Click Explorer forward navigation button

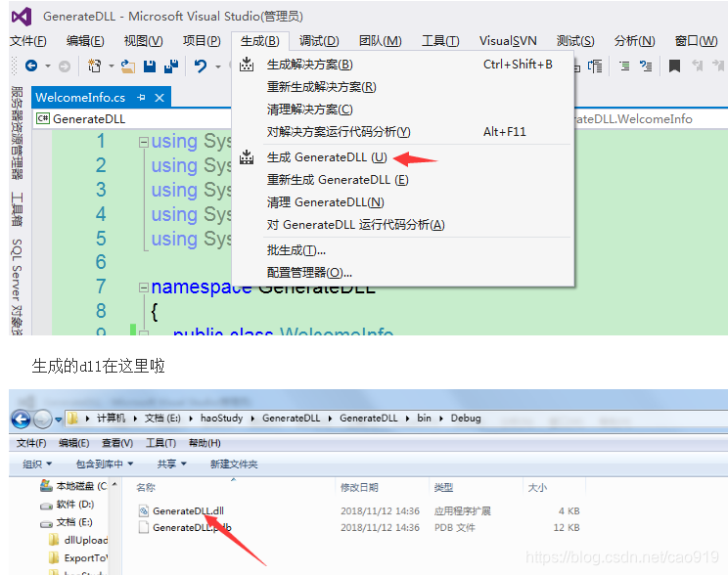43,420
